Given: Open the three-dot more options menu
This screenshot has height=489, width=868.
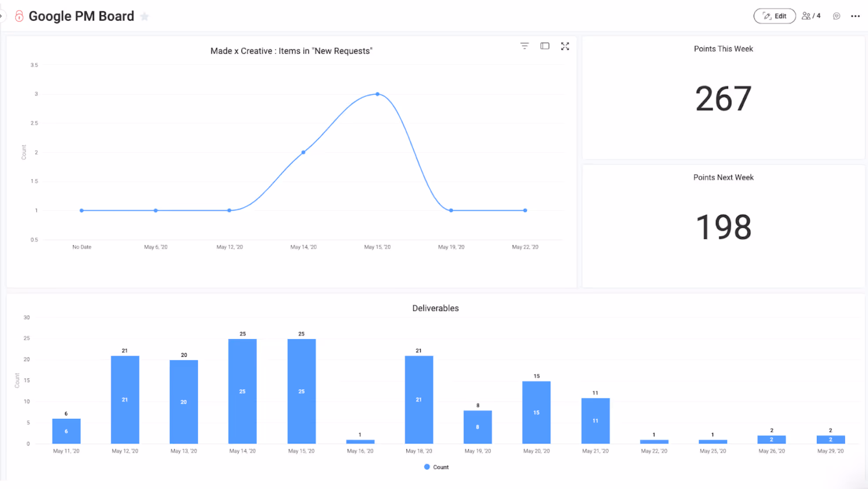Looking at the screenshot, I should click(x=855, y=16).
